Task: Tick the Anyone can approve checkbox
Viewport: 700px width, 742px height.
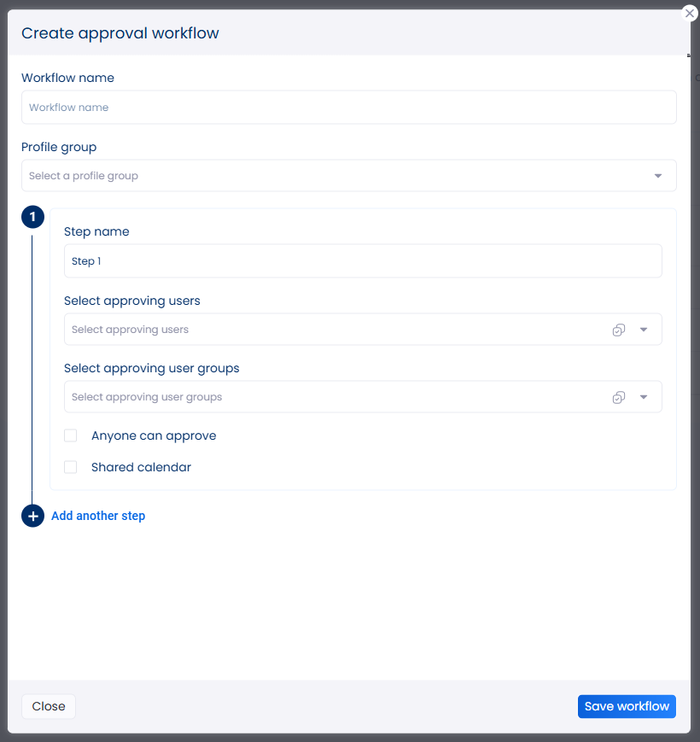Action: click(71, 435)
